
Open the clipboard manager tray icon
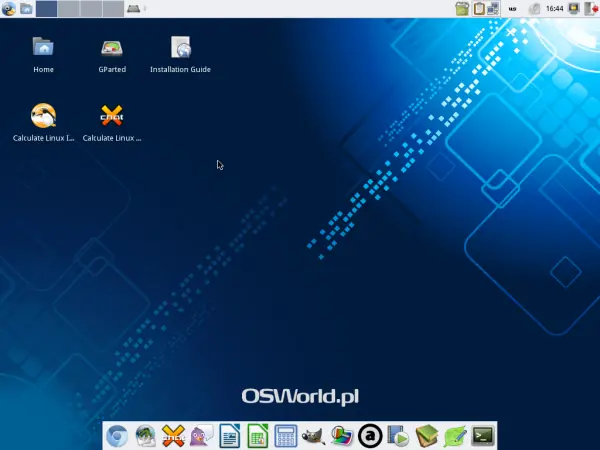coord(479,8)
